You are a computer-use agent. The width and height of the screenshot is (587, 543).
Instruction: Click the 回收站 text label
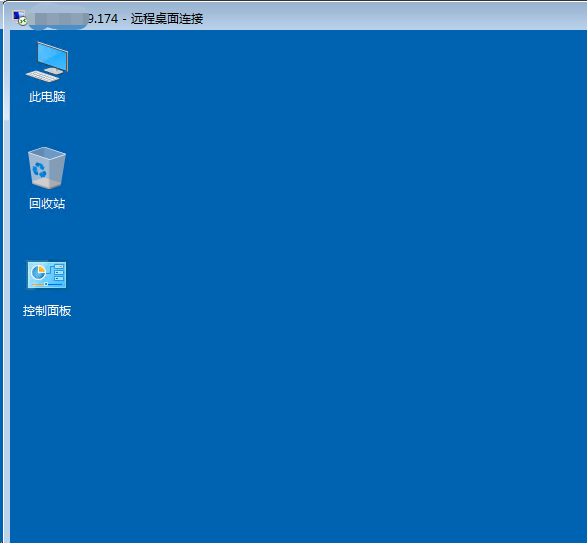coord(47,203)
